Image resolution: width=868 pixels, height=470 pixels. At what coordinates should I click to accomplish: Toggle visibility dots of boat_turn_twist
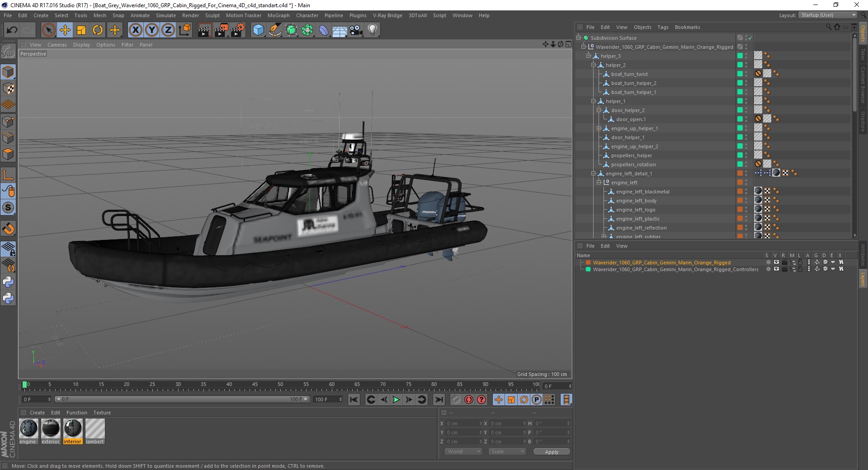[746, 74]
